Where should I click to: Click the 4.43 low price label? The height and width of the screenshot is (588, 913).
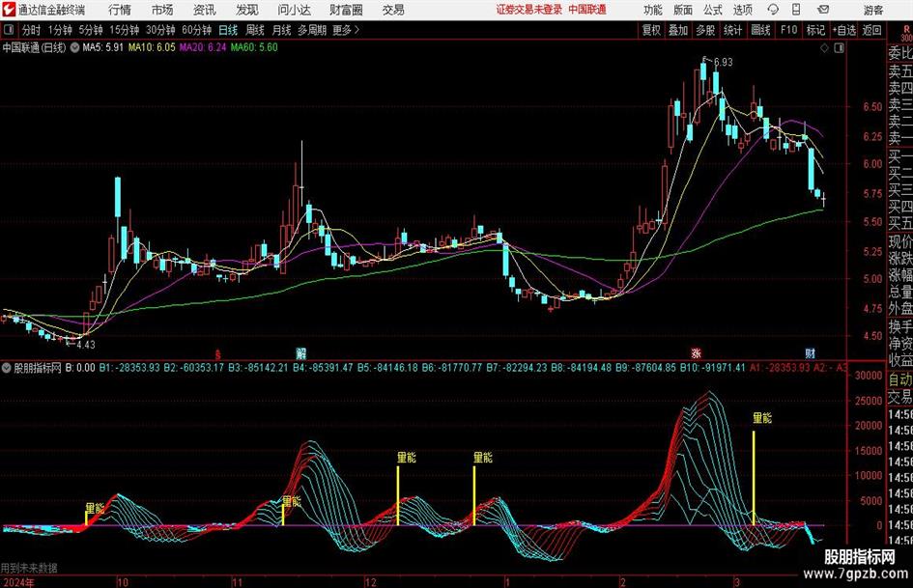tap(85, 345)
